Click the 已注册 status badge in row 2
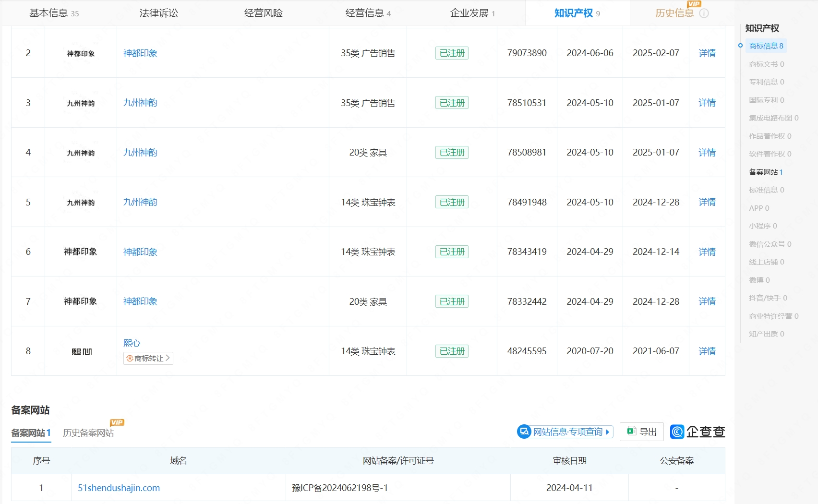The image size is (818, 504). 452,53
